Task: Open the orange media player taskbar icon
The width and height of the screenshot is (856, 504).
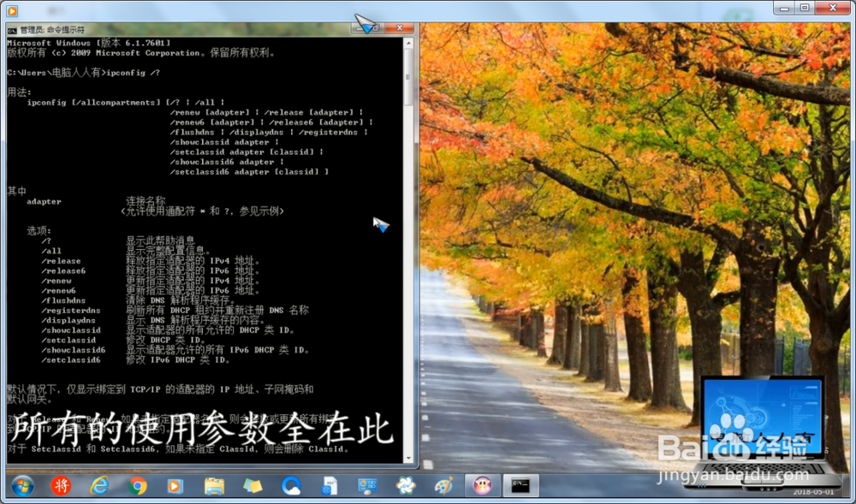Action: point(175,486)
